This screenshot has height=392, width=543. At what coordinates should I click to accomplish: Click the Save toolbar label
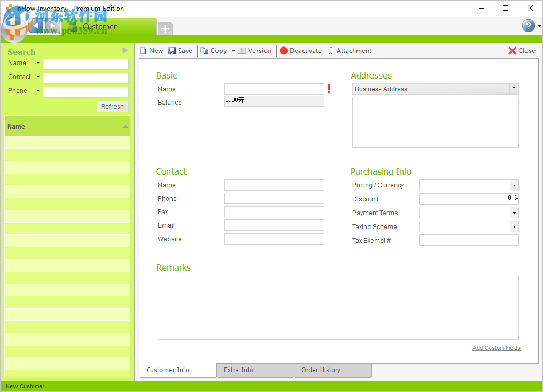(x=185, y=51)
